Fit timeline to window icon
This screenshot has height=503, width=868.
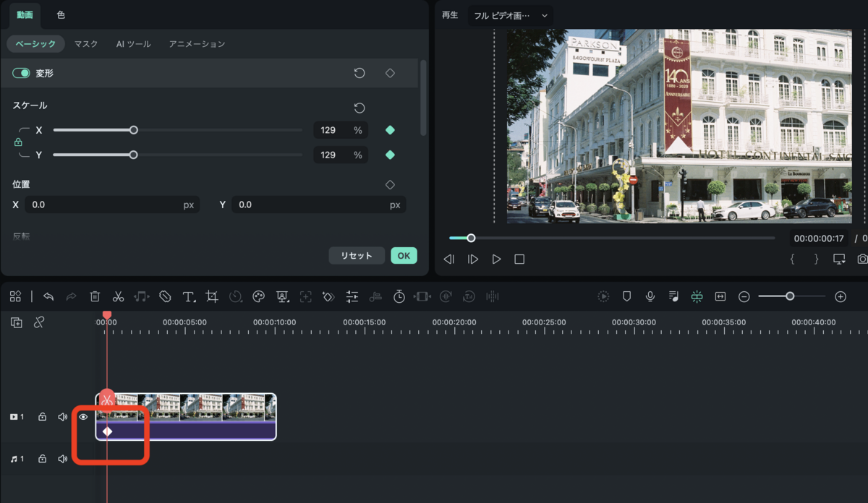(x=720, y=296)
